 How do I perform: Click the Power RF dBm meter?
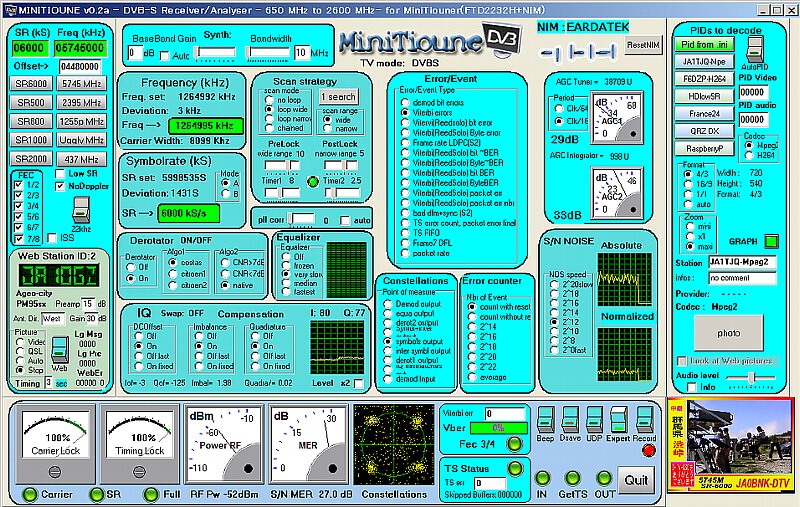[x=223, y=444]
